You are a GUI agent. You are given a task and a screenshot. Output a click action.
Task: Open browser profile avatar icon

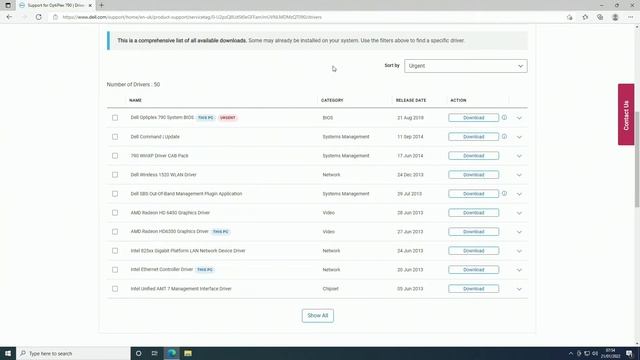(615, 17)
